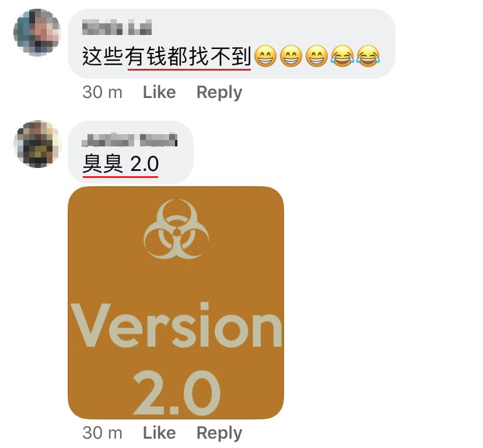Click the '臭臭 2.0' comment text

[121, 163]
